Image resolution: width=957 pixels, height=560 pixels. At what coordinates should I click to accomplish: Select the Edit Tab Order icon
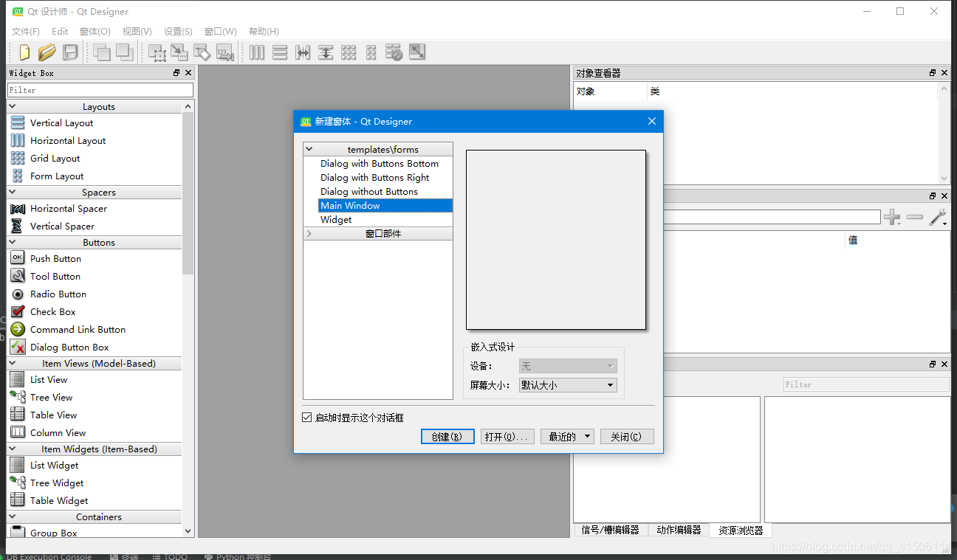[x=225, y=52]
